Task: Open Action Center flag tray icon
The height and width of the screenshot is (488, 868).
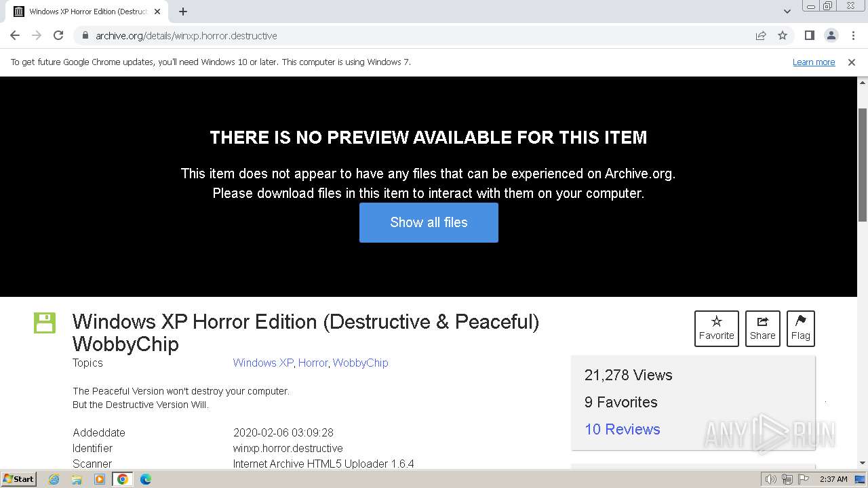Action: click(803, 479)
